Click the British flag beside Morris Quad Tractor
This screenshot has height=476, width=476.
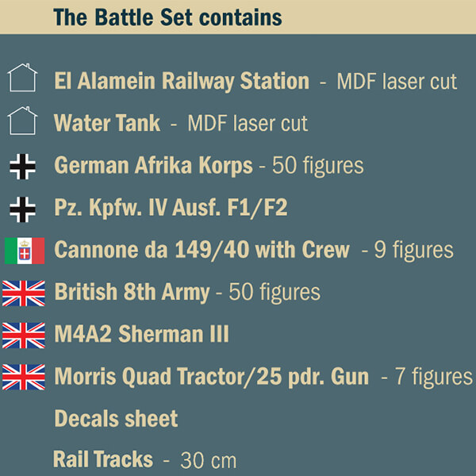[x=24, y=377]
